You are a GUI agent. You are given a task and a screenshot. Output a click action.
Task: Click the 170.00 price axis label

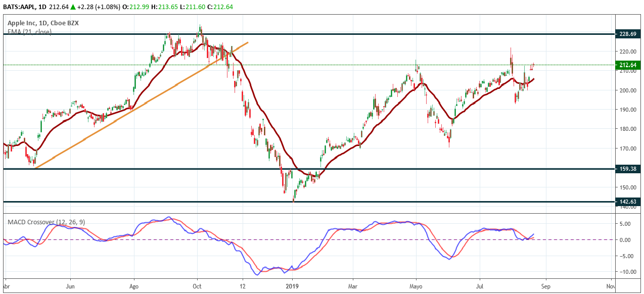click(628, 149)
